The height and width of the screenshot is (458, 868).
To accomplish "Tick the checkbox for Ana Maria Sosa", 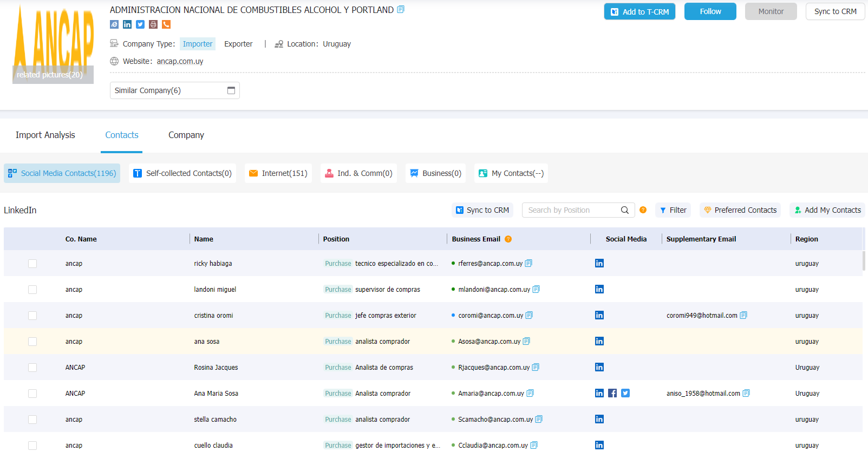I will [32, 394].
